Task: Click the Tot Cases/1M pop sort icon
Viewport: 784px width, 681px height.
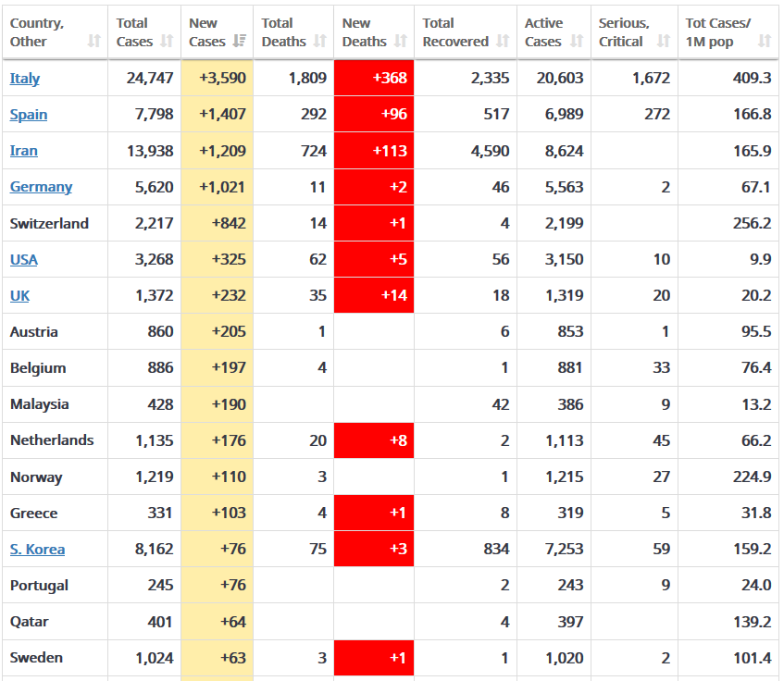Action: point(765,41)
